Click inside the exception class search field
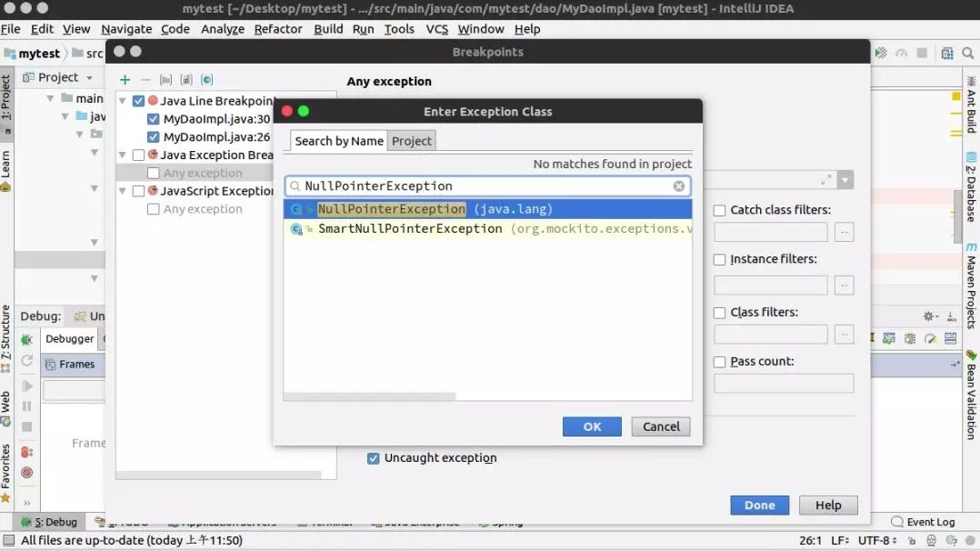 (487, 185)
